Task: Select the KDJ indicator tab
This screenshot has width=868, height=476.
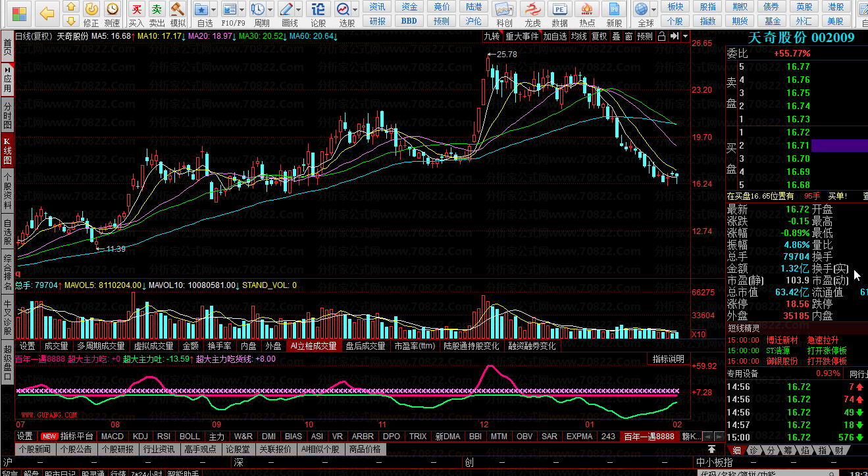Action: point(140,436)
